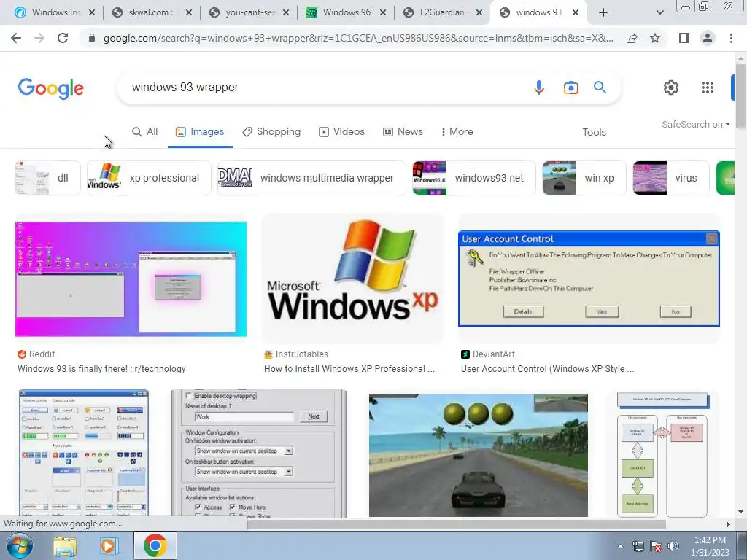Click the forward navigation arrow

click(x=39, y=38)
